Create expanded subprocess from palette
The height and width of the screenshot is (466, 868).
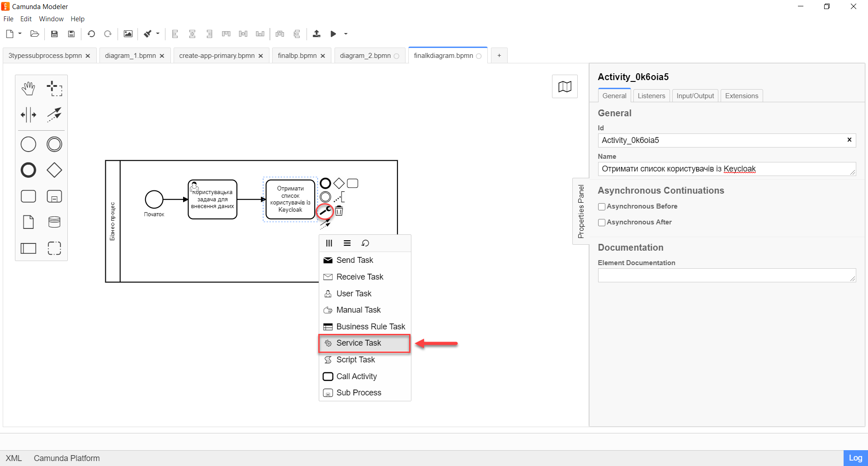(54, 196)
